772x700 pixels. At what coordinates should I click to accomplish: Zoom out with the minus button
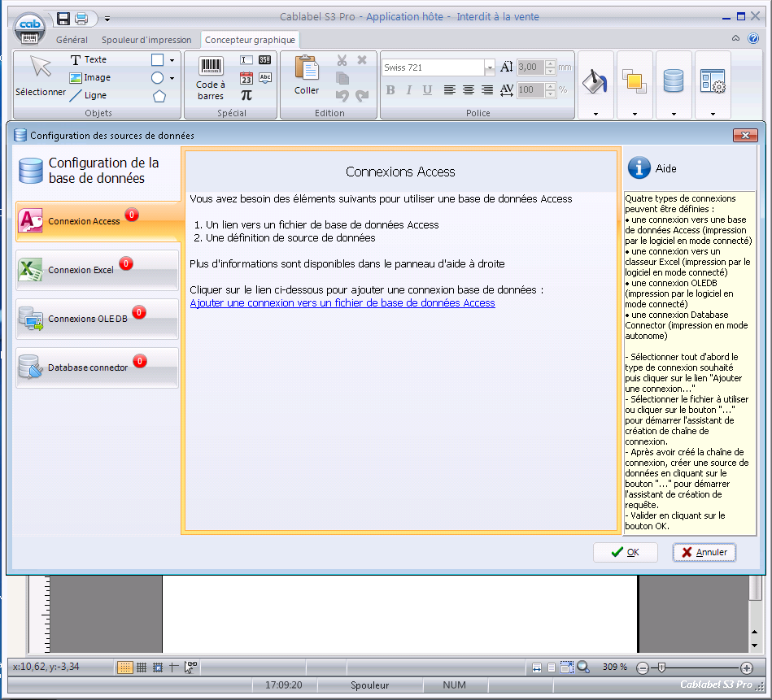pyautogui.click(x=642, y=668)
